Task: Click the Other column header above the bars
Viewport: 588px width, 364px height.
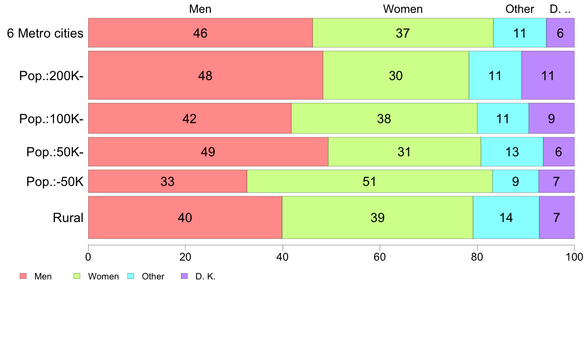Action: (x=520, y=9)
